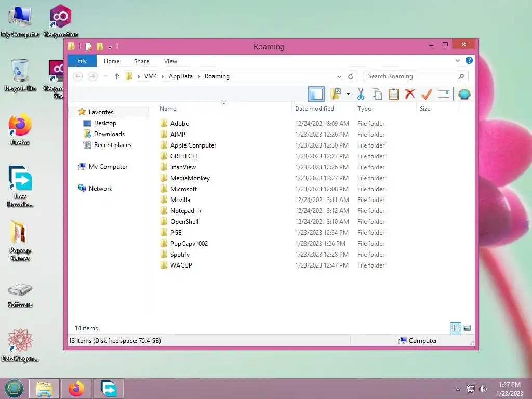Click the red X Delete icon
This screenshot has height=399, width=532.
click(x=410, y=94)
